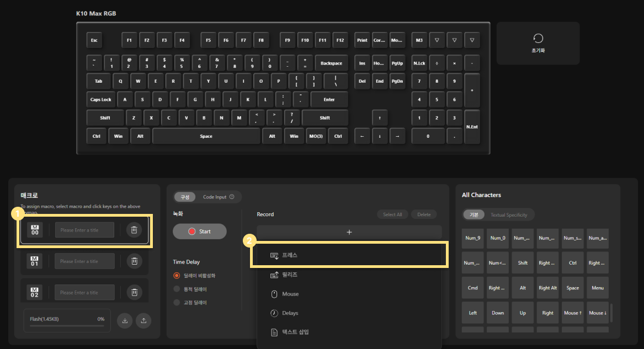The width and height of the screenshot is (644, 349).
Task: Click the upload icon beside Flash storage
Action: [143, 321]
